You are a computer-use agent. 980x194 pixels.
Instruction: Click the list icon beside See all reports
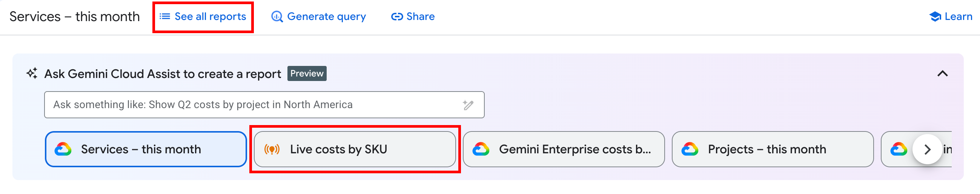[164, 16]
